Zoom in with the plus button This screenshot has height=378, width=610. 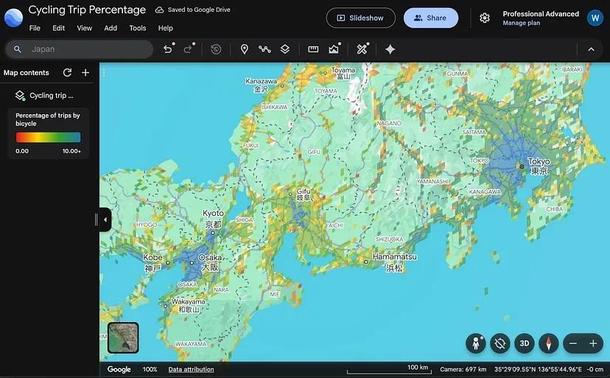pos(593,343)
